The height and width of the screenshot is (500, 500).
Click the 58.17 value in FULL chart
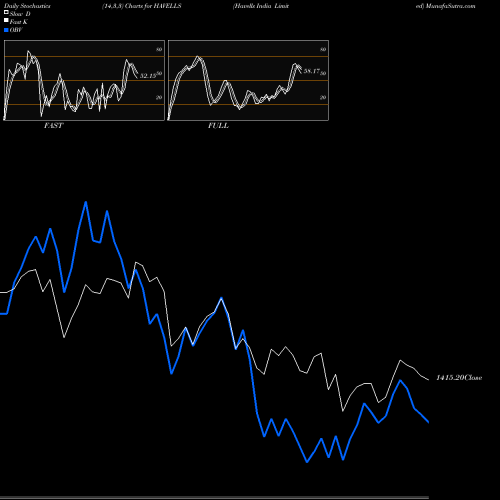312,71
